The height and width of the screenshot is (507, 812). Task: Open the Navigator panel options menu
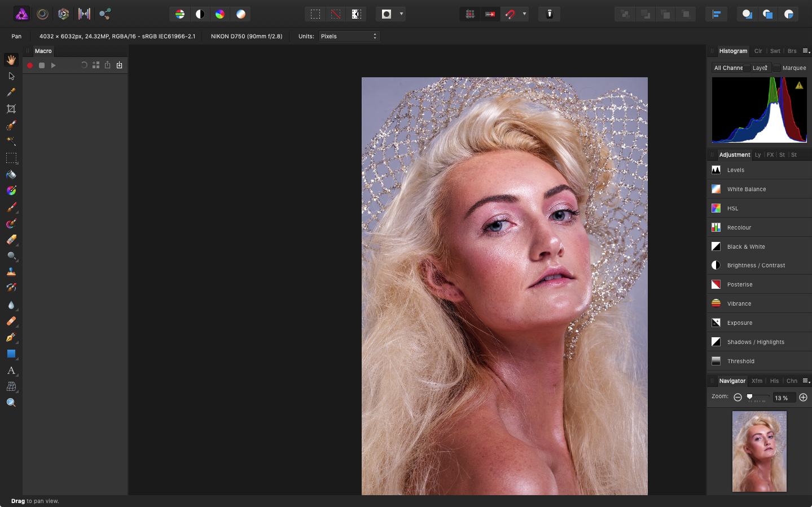(806, 381)
